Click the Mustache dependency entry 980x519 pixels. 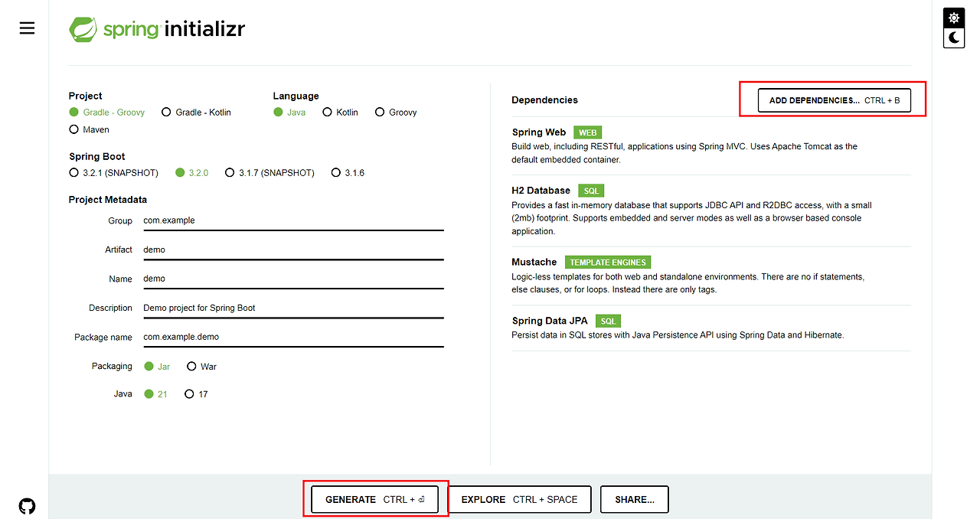point(711,276)
